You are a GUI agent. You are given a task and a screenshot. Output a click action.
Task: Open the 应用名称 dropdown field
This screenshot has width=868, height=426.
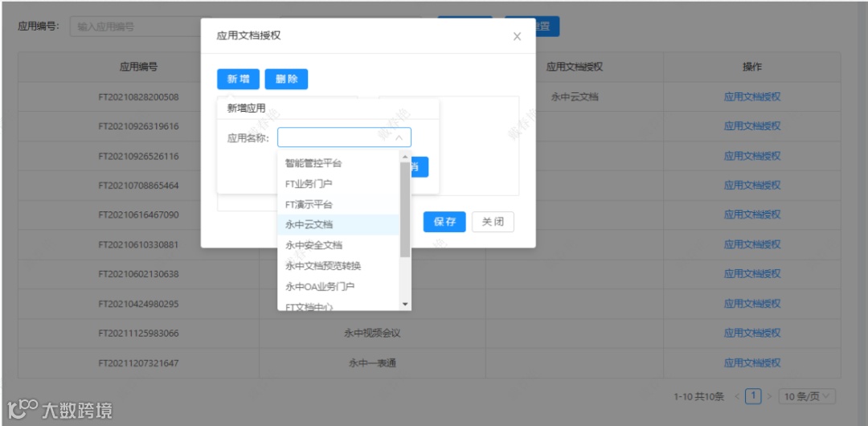344,137
